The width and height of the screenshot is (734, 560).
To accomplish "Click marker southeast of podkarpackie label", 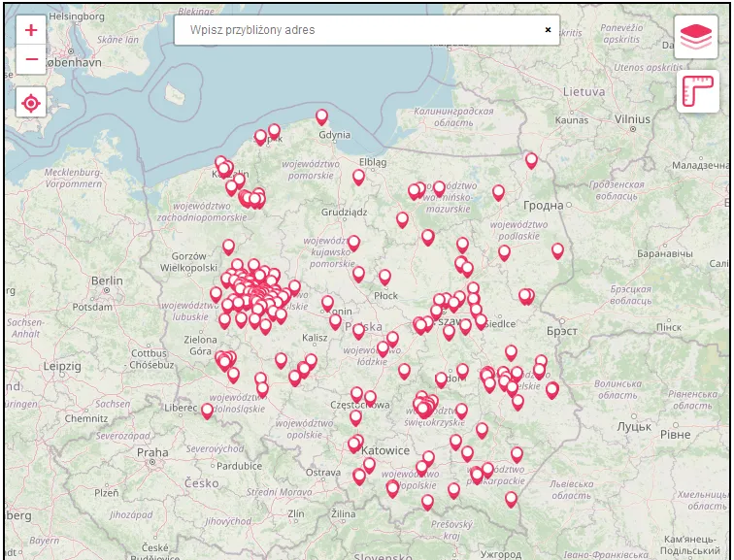I will tap(511, 499).
